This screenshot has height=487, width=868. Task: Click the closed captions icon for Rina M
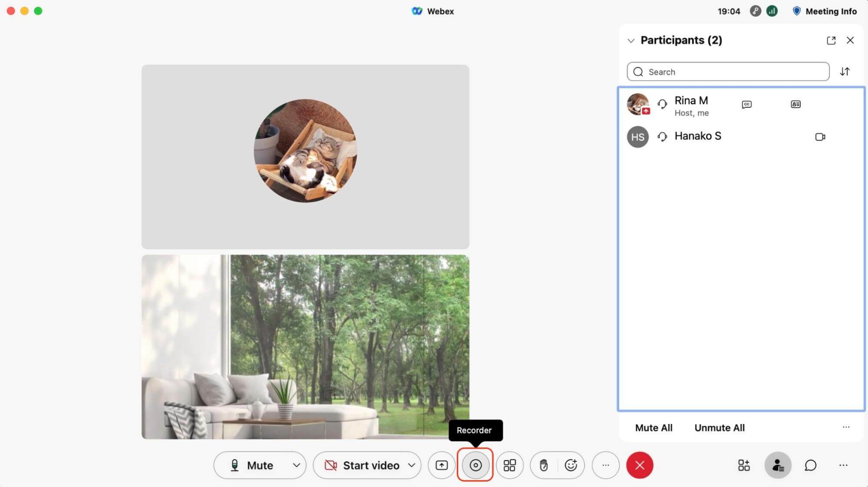click(x=746, y=104)
